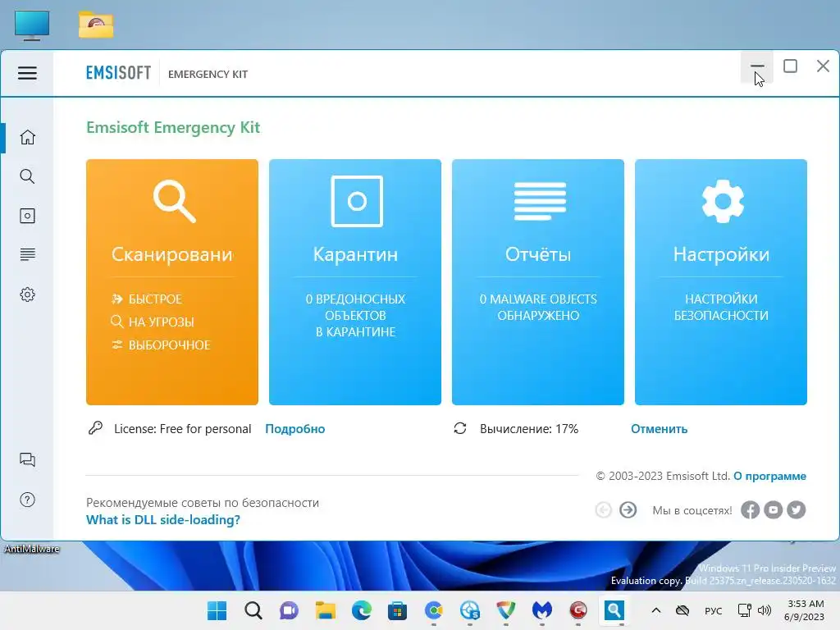Open Windows Start menu

pyautogui.click(x=217, y=610)
